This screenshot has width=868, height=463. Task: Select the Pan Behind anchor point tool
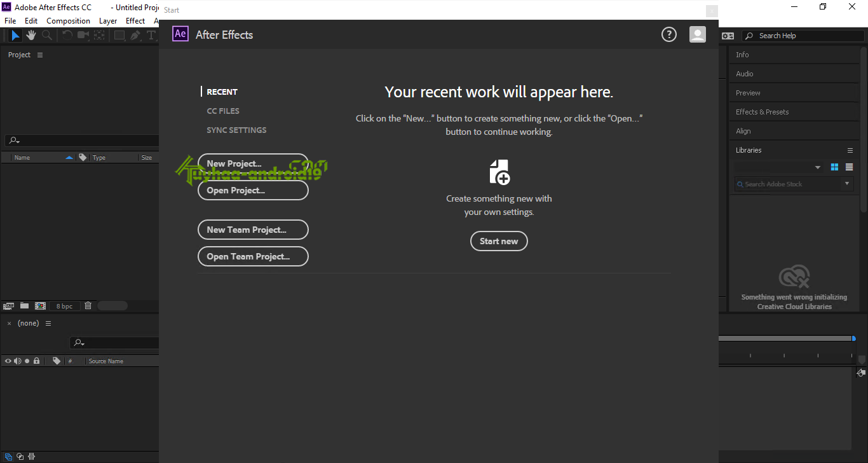[99, 36]
